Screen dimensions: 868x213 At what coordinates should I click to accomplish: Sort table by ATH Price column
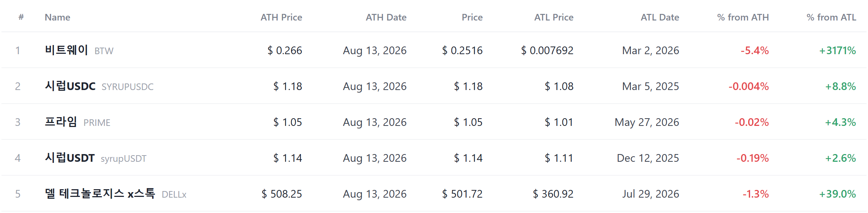281,17
